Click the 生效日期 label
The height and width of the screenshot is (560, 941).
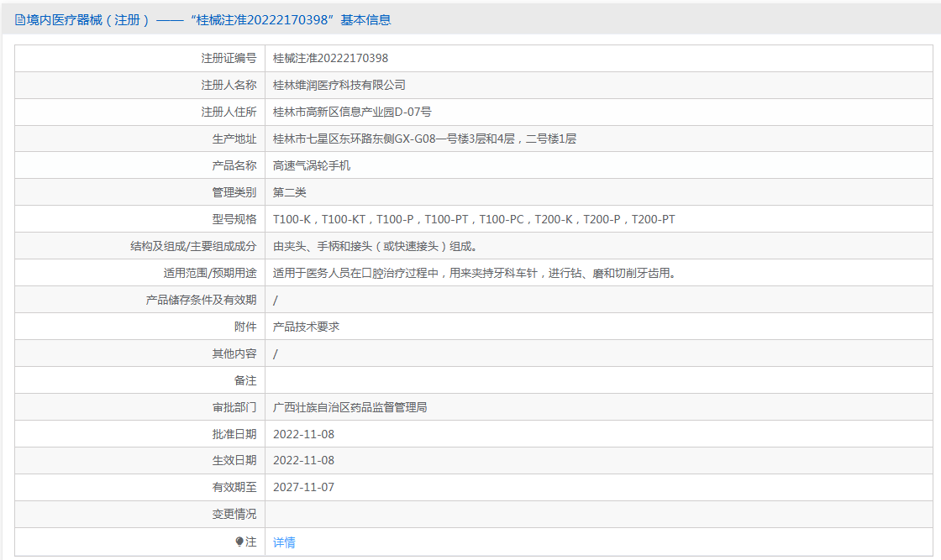point(234,460)
